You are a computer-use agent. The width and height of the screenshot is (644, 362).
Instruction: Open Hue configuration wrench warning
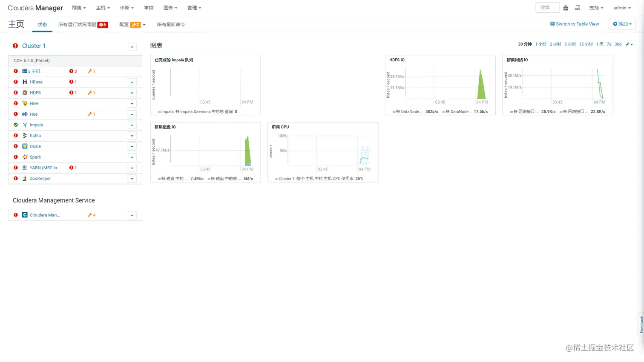(91, 114)
